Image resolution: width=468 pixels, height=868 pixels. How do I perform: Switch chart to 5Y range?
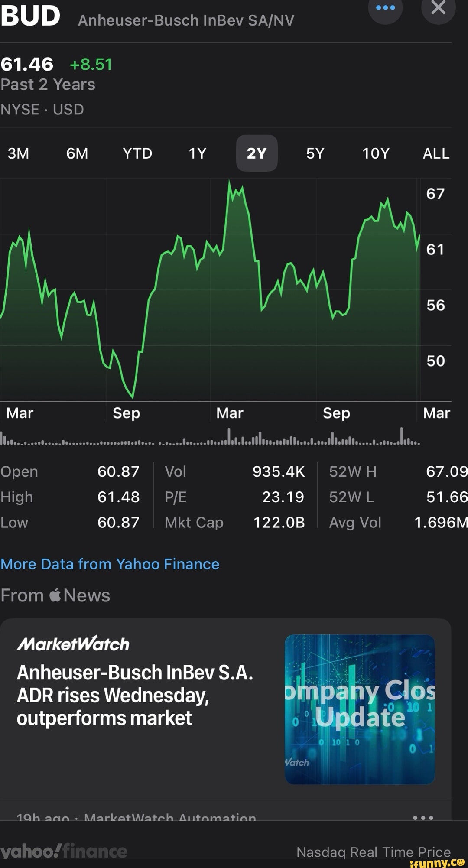tap(315, 153)
